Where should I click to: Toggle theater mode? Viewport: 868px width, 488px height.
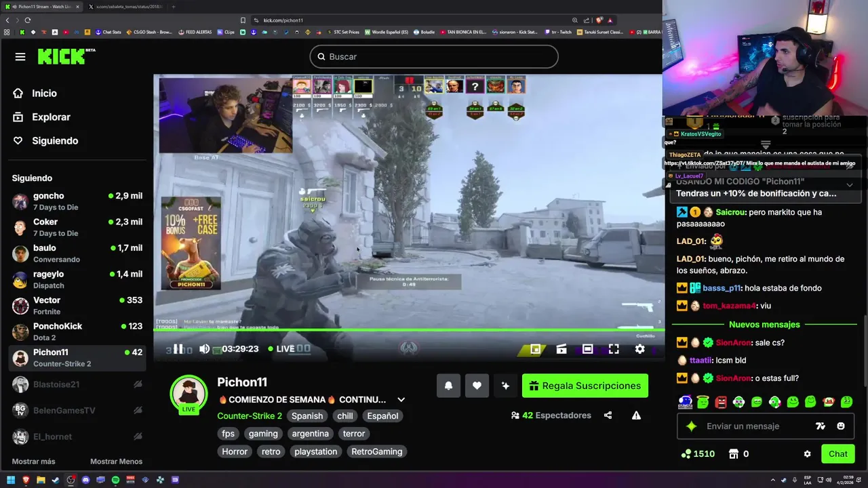pos(587,349)
